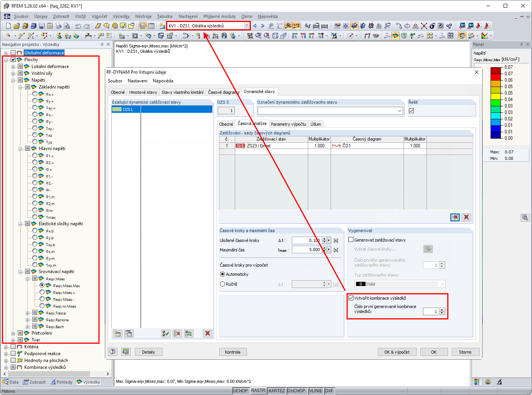Click check-all dynamic load cases icon
Image resolution: width=532 pixels, height=395 pixels.
[166, 333]
